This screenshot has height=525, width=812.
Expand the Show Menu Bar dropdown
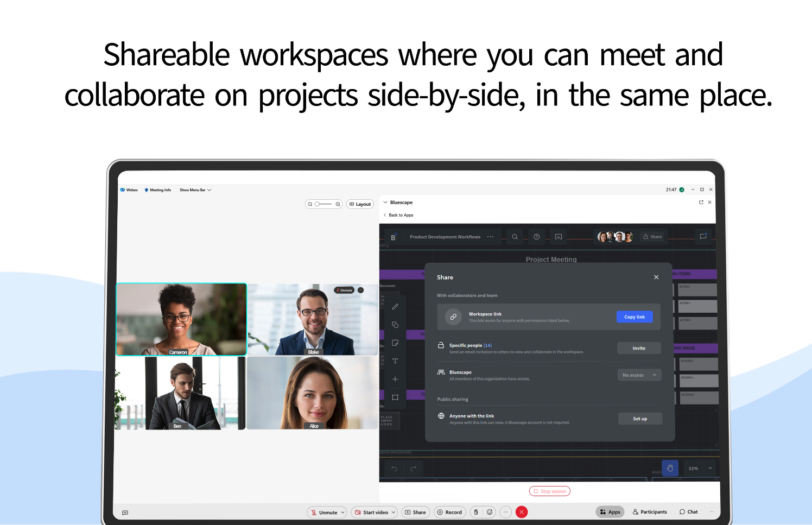coord(195,190)
